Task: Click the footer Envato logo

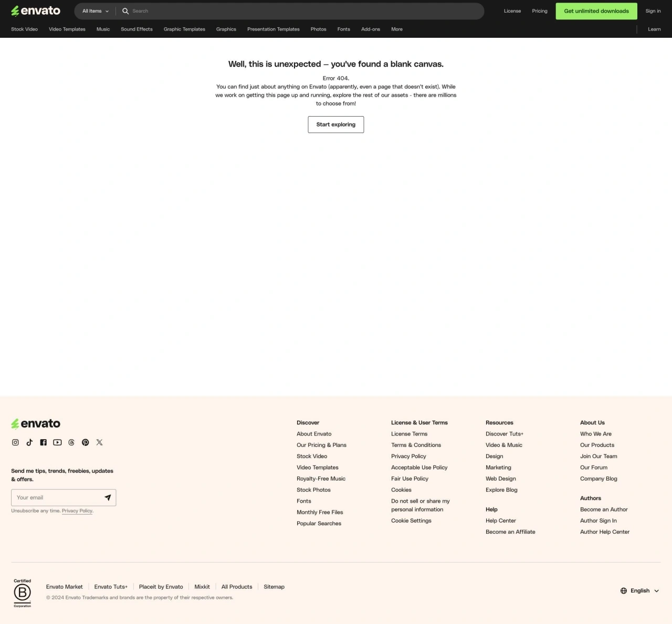Action: click(x=36, y=423)
